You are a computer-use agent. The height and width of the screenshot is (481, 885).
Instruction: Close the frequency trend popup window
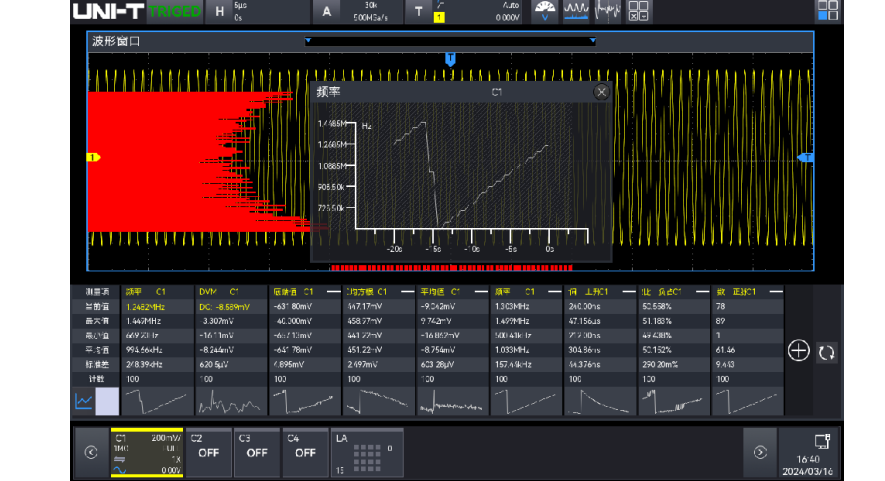(601, 92)
